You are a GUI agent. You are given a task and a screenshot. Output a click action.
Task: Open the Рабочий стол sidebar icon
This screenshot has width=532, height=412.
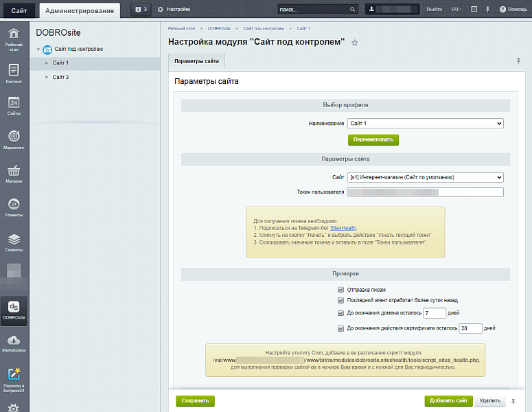(14, 39)
